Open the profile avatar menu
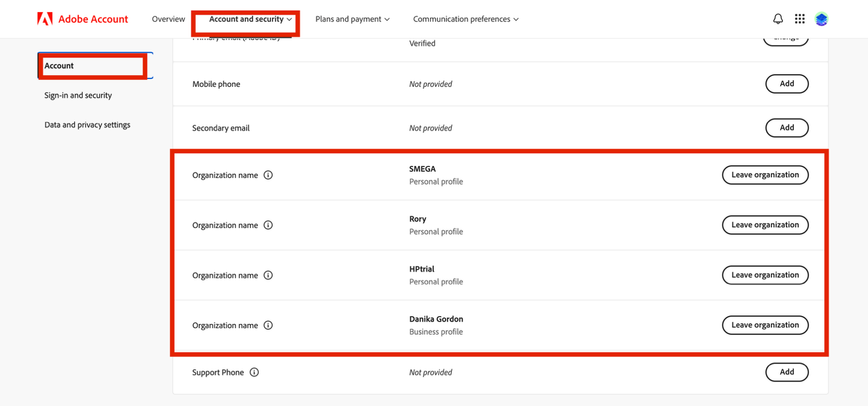This screenshot has width=868, height=406. (x=822, y=19)
